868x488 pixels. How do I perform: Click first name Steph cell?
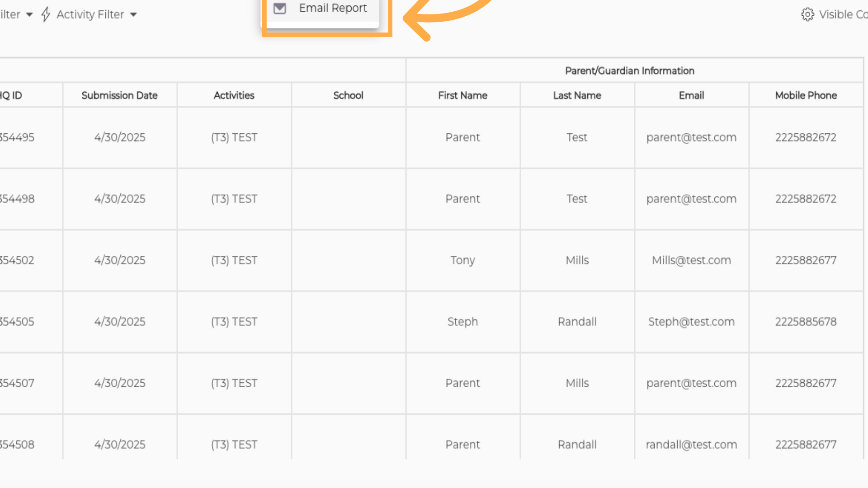(463, 322)
